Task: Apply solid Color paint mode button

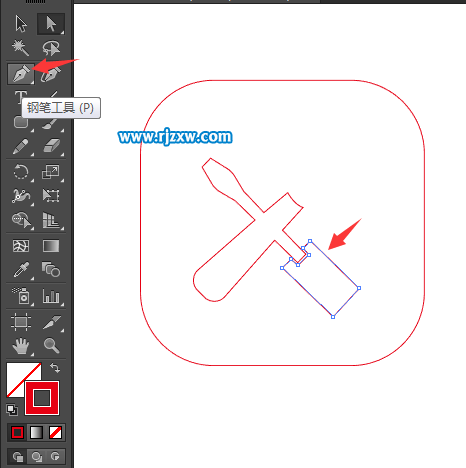Action: (17, 433)
